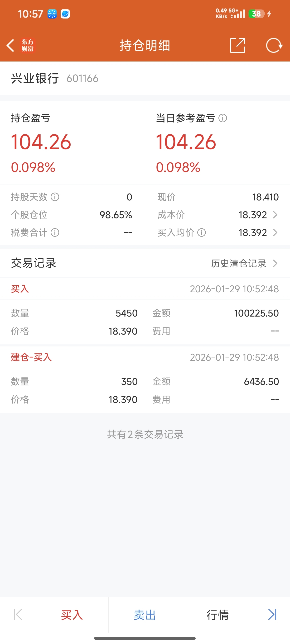Open 历史清仓记录 chevron
This screenshot has width=290, height=644.
[275, 263]
